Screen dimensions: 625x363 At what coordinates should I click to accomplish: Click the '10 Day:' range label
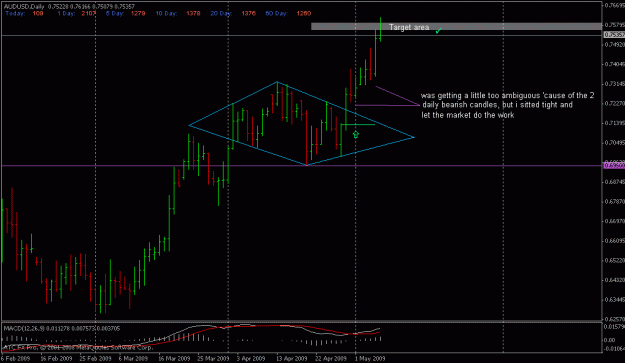tap(166, 13)
